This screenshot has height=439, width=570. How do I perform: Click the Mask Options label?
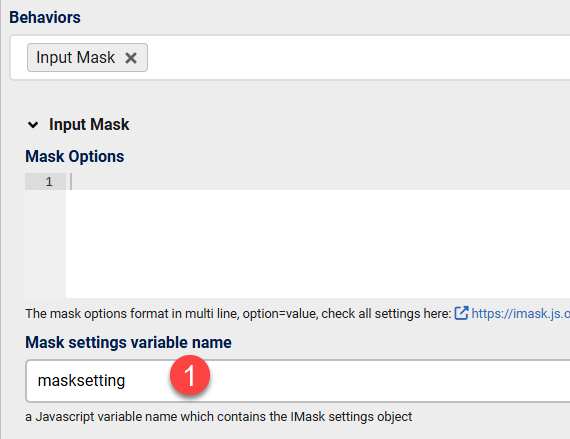pos(75,157)
